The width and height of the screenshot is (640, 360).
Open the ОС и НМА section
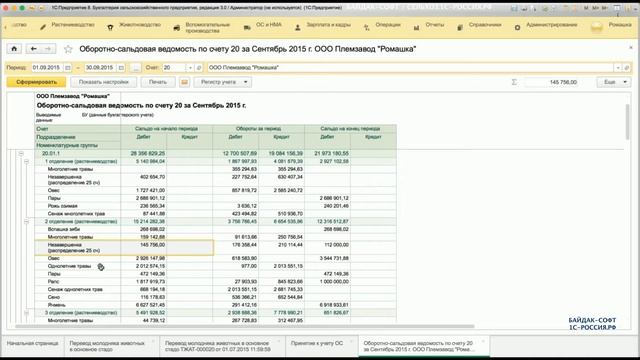(x=262, y=26)
